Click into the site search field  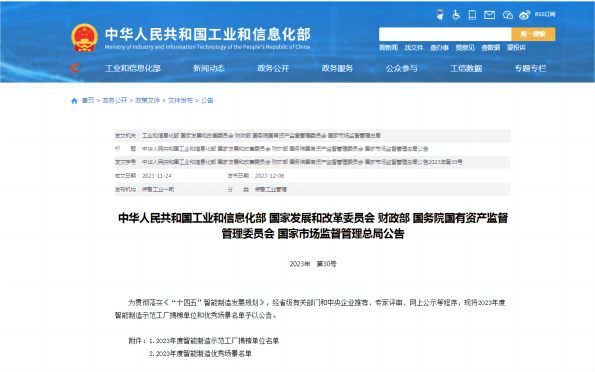point(445,34)
